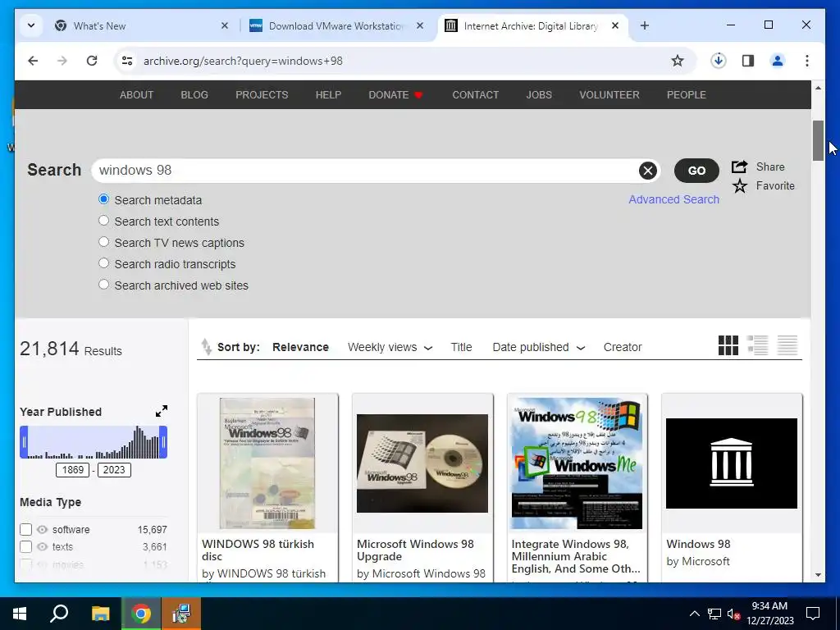Reload the archive.org page

click(x=92, y=61)
